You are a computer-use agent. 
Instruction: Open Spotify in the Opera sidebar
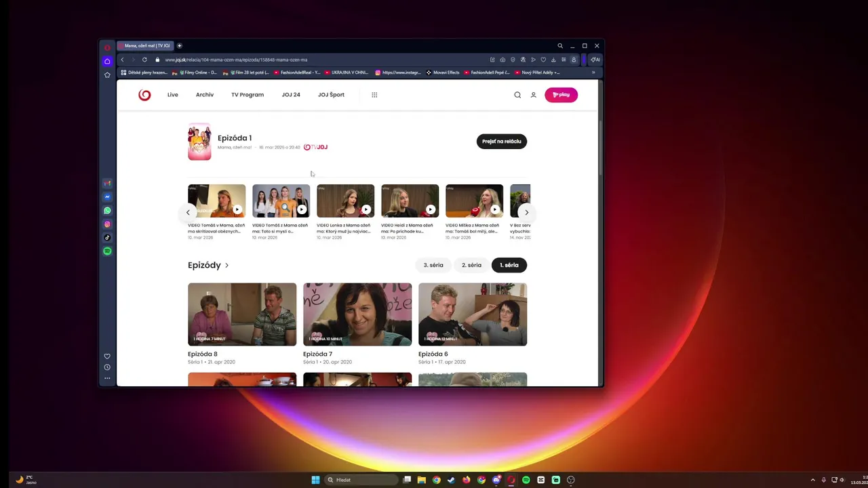pyautogui.click(x=107, y=251)
